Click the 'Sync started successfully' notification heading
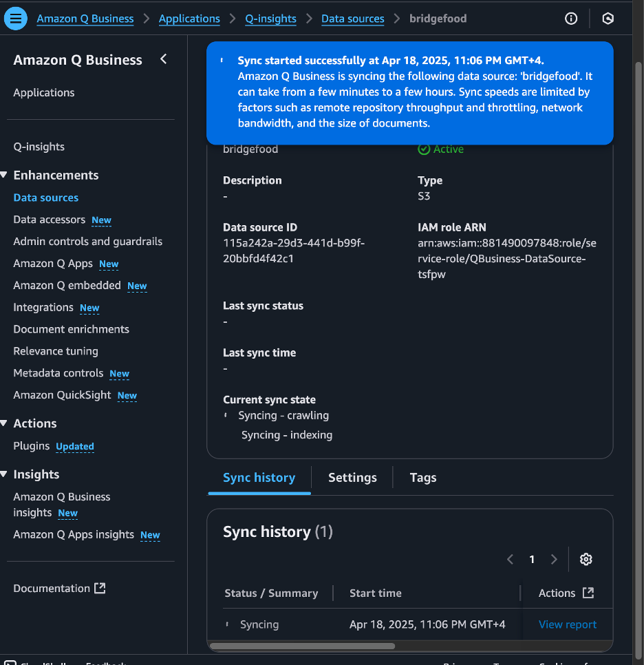644x665 pixels. 391,61
